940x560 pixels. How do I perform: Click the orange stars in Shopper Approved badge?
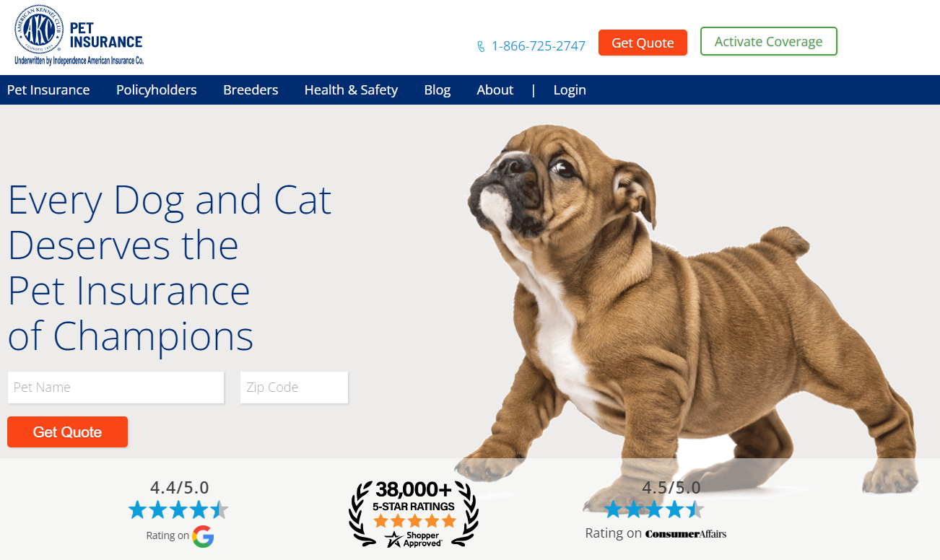tap(414, 520)
